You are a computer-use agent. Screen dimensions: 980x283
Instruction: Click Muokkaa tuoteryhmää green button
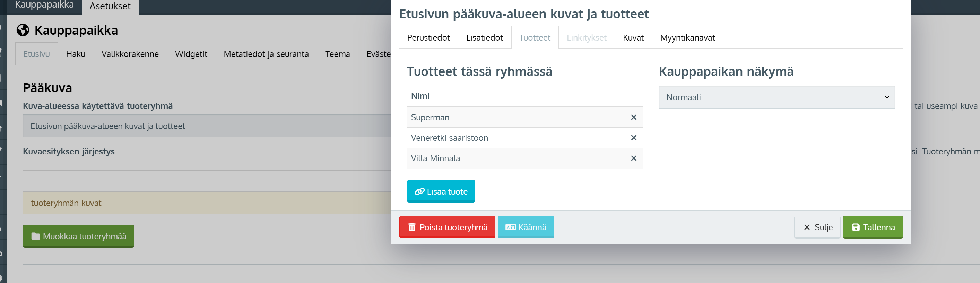(78, 236)
